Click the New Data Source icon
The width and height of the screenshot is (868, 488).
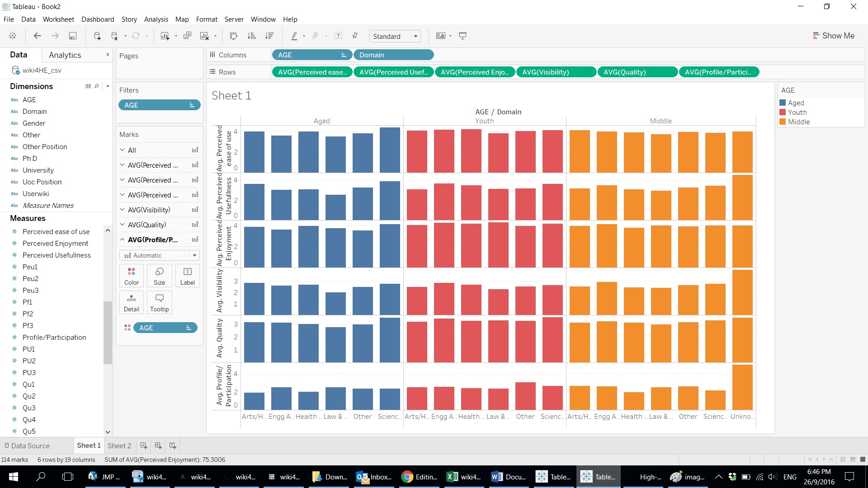(x=97, y=36)
